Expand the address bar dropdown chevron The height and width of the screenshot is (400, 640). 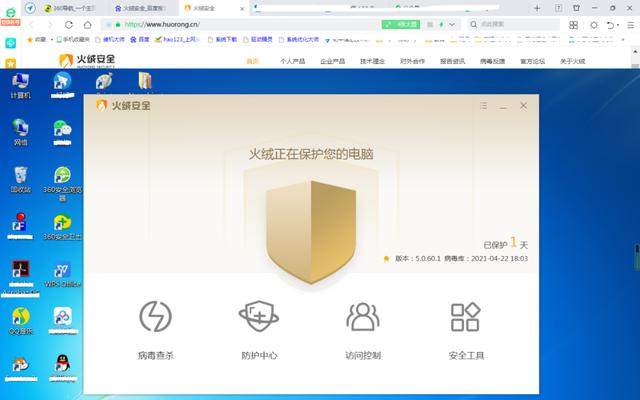point(452,24)
